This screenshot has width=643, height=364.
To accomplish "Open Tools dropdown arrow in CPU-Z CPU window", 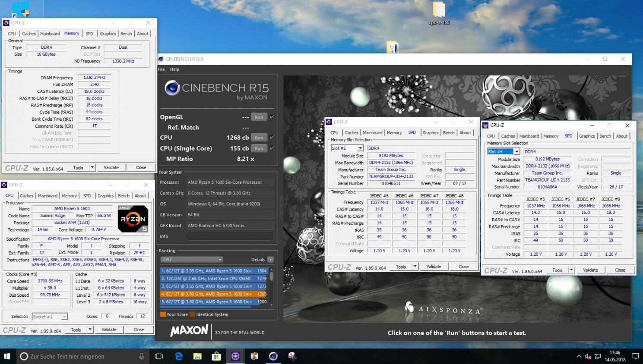I will [x=90, y=329].
